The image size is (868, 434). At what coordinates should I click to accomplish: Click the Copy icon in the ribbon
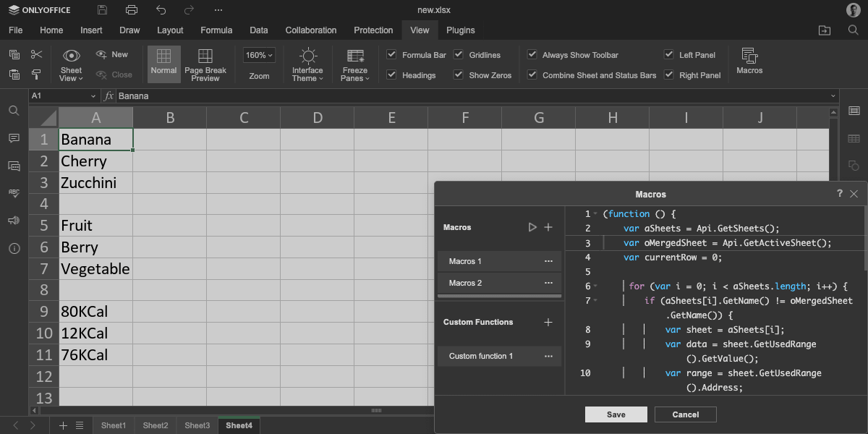pos(14,54)
